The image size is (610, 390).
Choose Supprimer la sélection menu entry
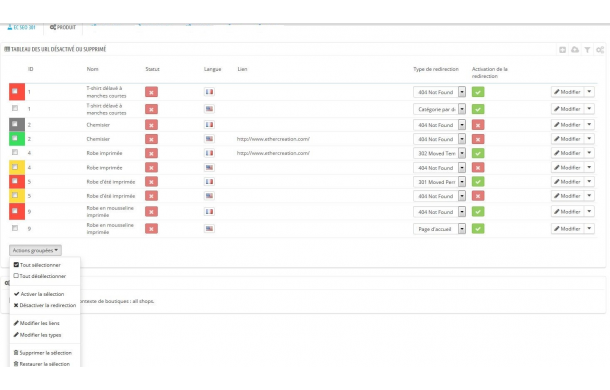point(43,353)
